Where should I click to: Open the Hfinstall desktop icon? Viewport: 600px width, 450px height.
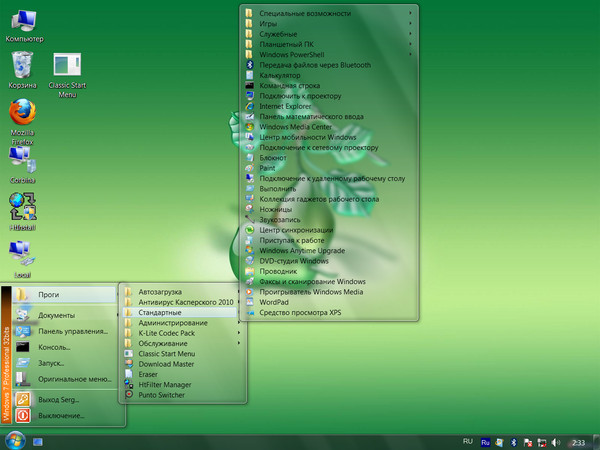(x=22, y=212)
